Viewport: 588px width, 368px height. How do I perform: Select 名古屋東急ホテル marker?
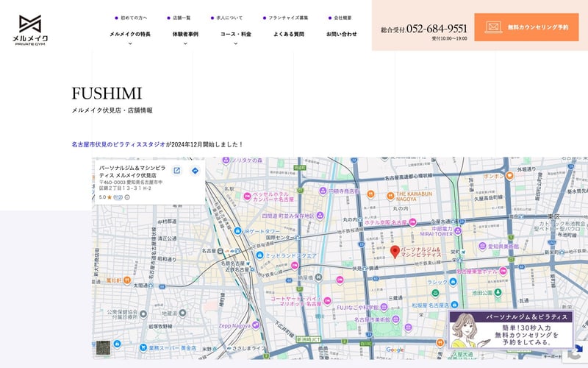503,271
